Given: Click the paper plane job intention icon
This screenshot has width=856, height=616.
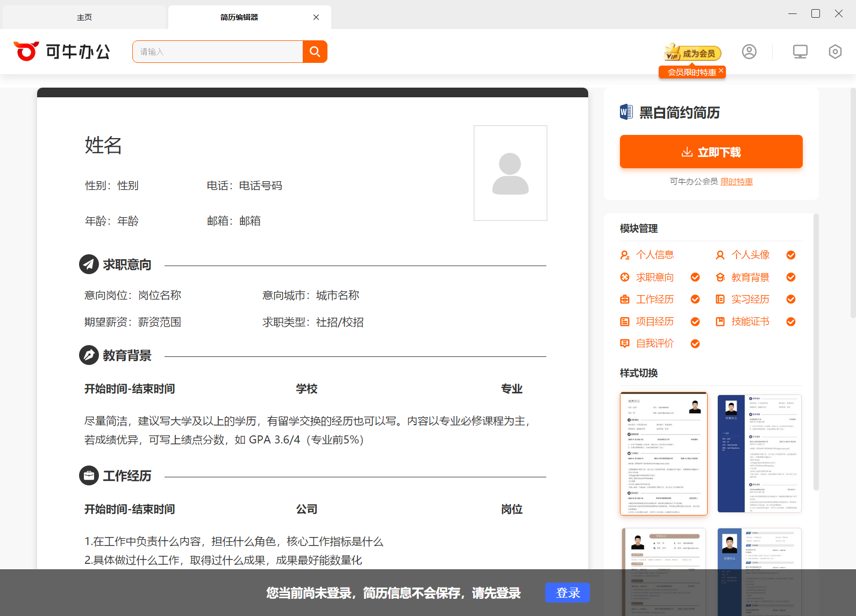Looking at the screenshot, I should pos(89,264).
